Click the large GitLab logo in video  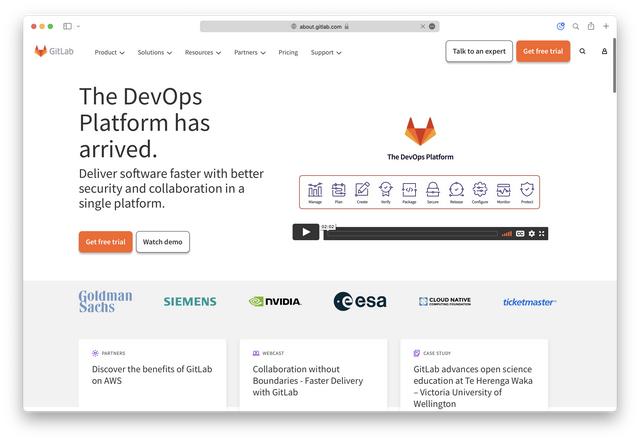tap(420, 131)
